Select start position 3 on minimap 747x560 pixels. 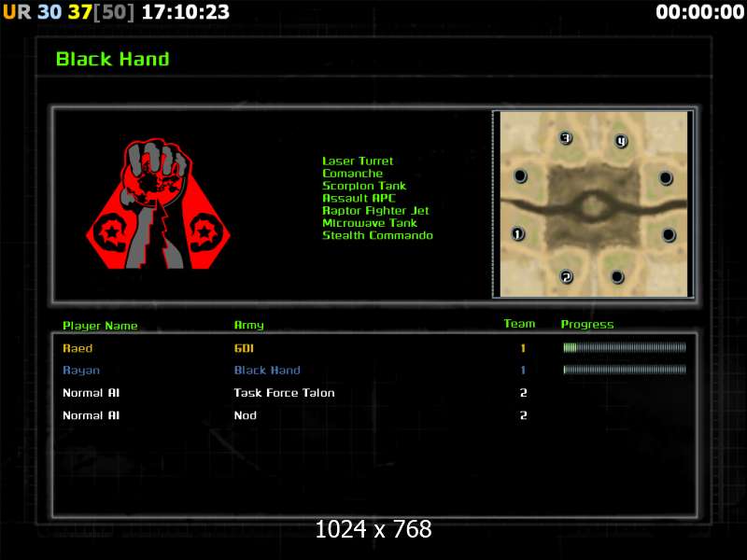click(566, 138)
